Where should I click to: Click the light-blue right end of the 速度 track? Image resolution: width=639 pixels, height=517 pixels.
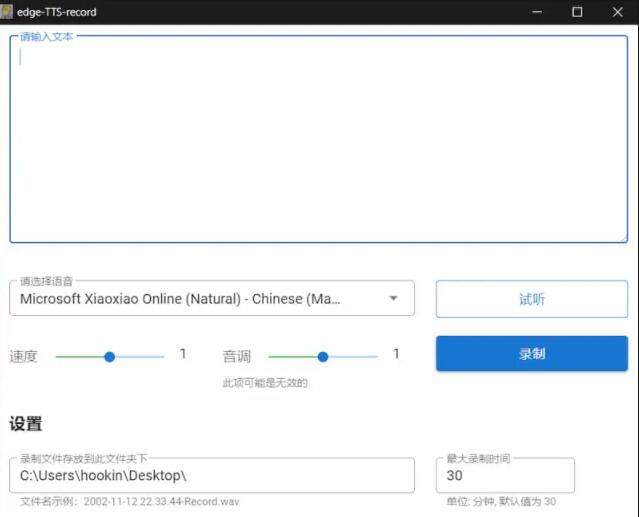(150, 356)
